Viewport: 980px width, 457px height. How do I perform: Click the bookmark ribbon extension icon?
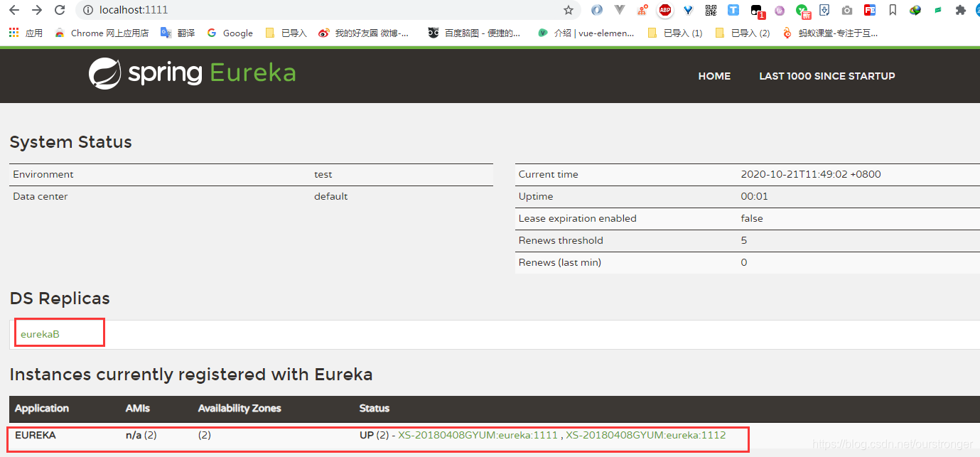893,10
